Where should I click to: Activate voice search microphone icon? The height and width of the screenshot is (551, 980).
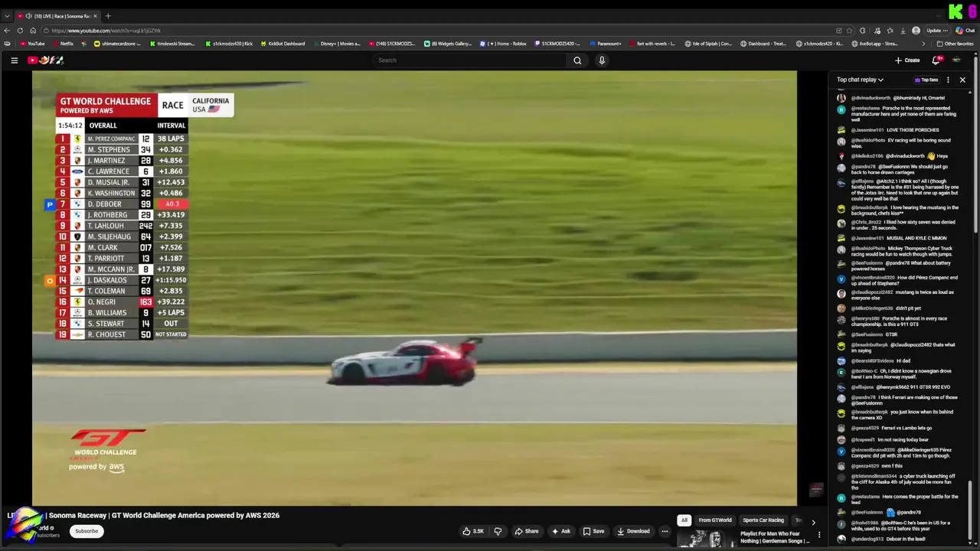pyautogui.click(x=602, y=60)
